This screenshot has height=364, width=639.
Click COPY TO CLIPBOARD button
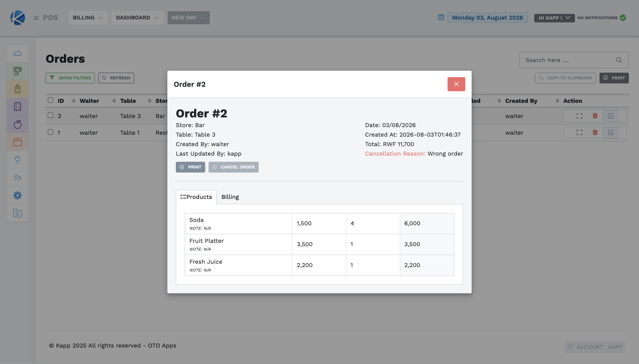coord(565,78)
